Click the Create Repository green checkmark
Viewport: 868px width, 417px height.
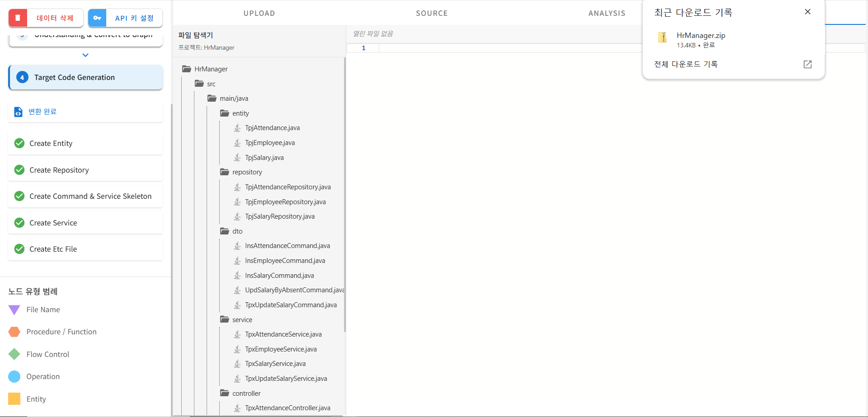(19, 170)
